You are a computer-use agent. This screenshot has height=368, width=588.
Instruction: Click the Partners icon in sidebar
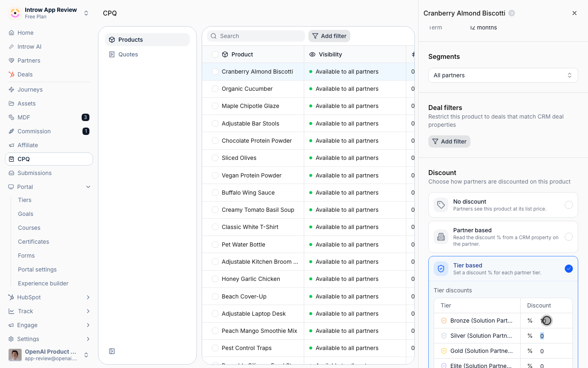[x=11, y=61]
